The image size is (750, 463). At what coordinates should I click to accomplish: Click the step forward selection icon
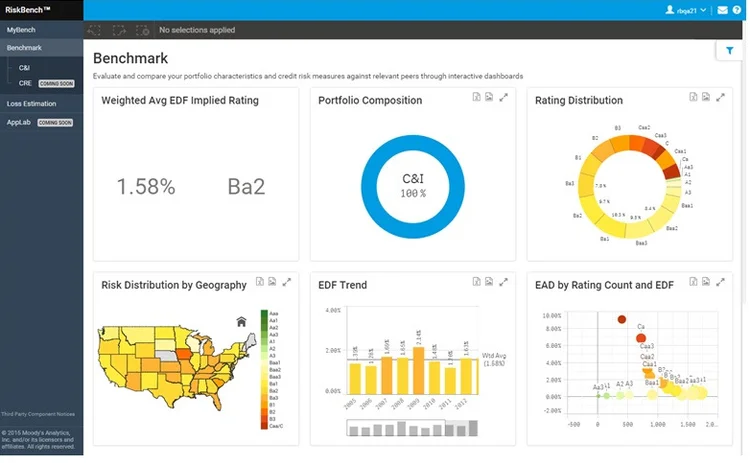[119, 30]
